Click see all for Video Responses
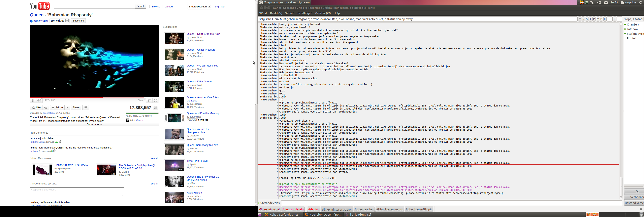 point(155,158)
